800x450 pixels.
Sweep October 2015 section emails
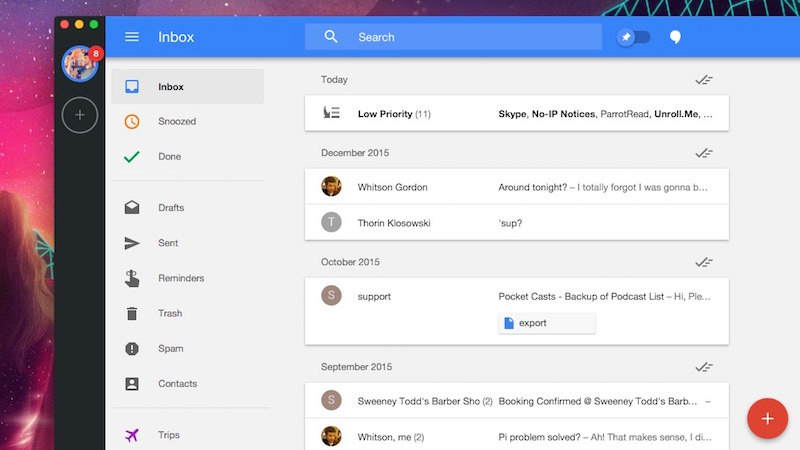[x=704, y=262]
